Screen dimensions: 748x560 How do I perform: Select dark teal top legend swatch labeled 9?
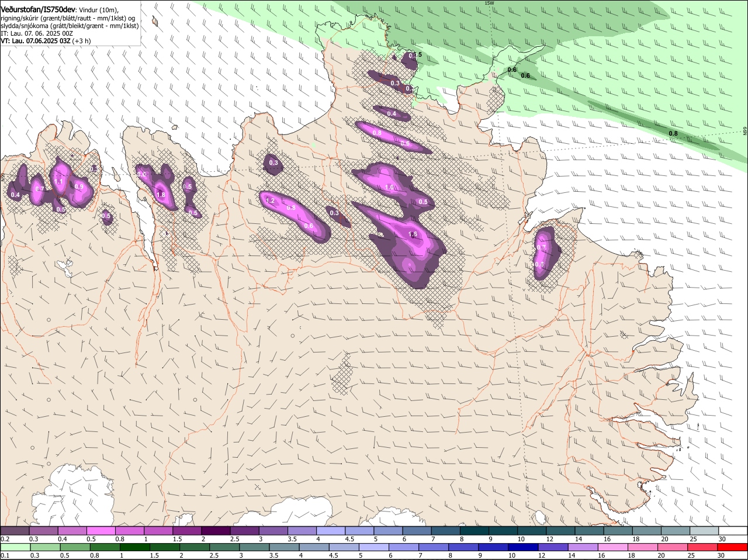(x=503, y=530)
